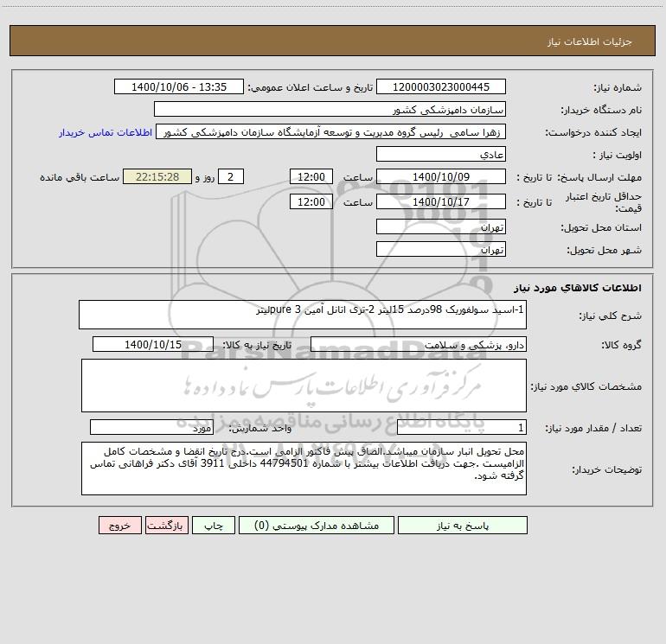Click the اولویت نیاز label

click(x=618, y=156)
